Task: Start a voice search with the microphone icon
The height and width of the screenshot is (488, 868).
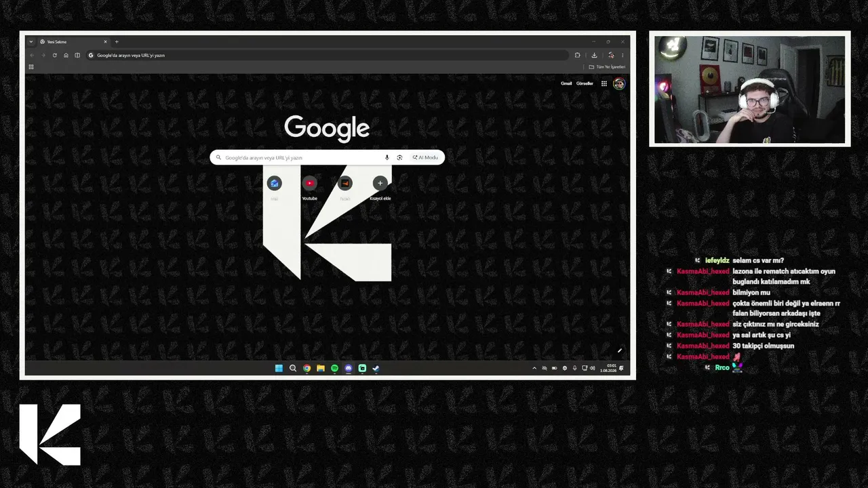Action: coord(387,157)
